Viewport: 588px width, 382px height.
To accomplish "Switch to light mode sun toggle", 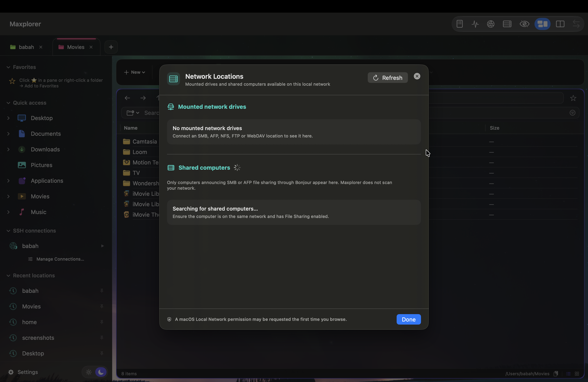I will click(x=89, y=372).
